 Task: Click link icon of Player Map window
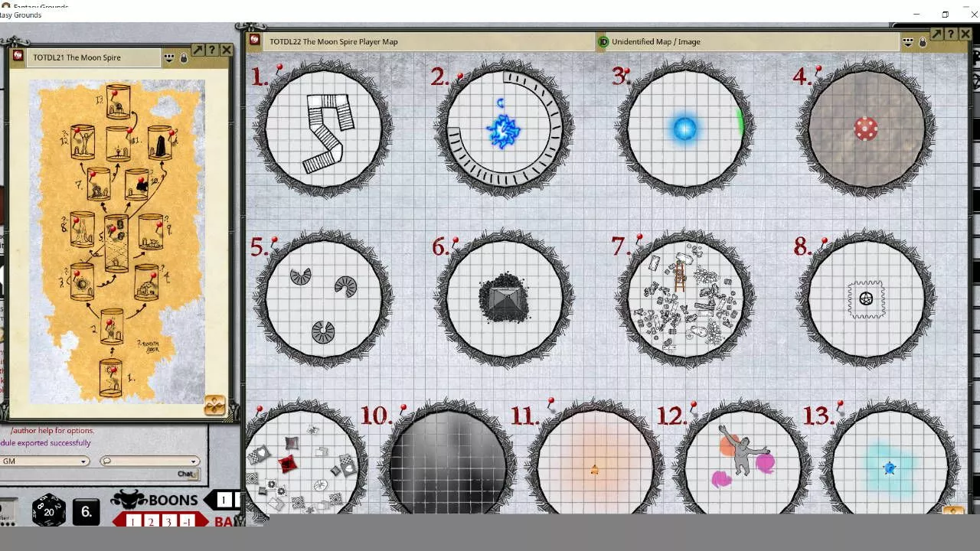255,41
